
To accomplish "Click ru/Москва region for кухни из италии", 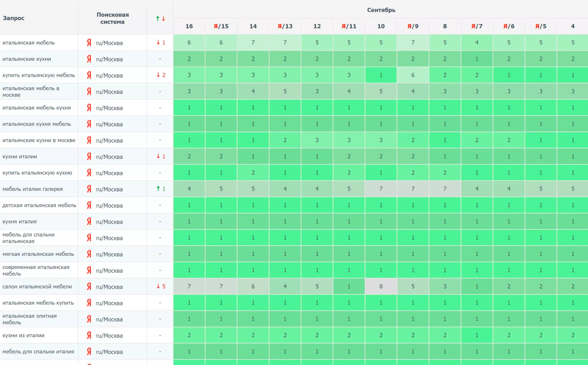I will (109, 336).
